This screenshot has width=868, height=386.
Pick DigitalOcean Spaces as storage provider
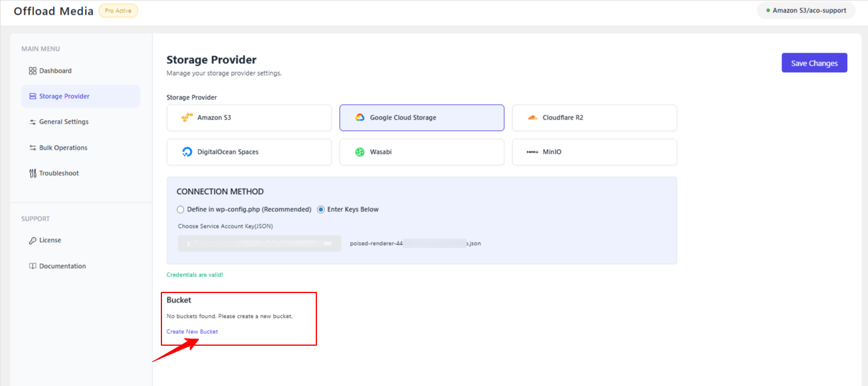[249, 152]
